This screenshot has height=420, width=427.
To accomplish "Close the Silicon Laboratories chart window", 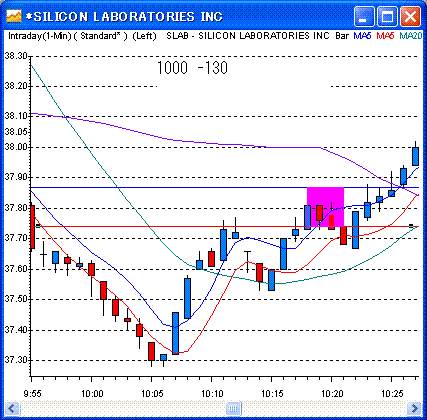I will tap(410, 16).
